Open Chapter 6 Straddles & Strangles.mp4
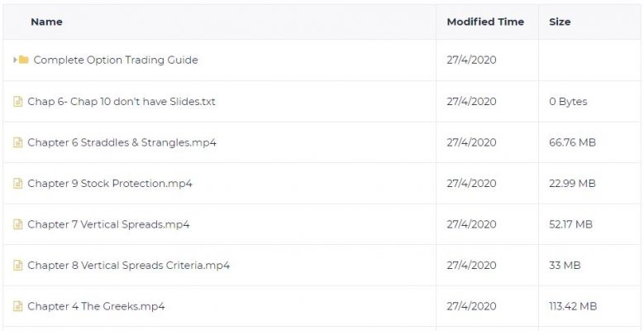The image size is (644, 331). (x=122, y=142)
